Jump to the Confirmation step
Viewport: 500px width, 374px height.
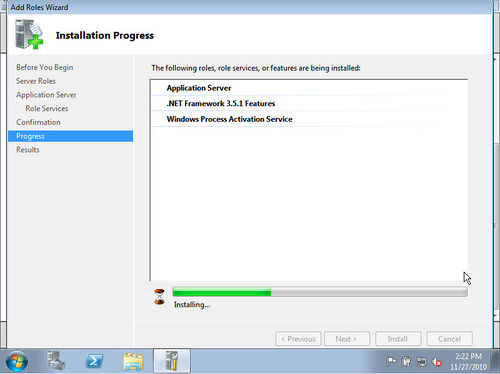click(38, 122)
